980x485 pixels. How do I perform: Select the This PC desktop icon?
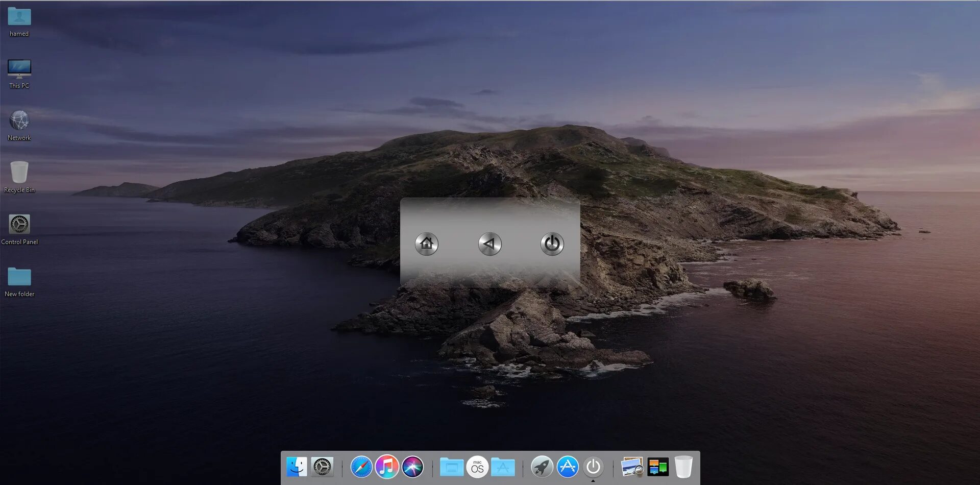point(19,74)
